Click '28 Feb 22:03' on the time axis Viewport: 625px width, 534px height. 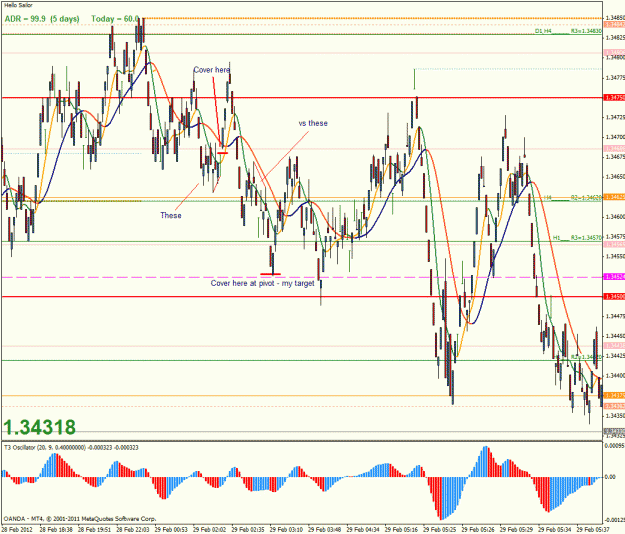133,530
